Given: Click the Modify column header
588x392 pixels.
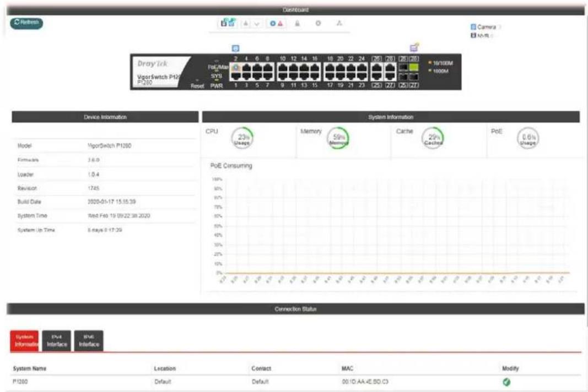Looking at the screenshot, I should [510, 368].
